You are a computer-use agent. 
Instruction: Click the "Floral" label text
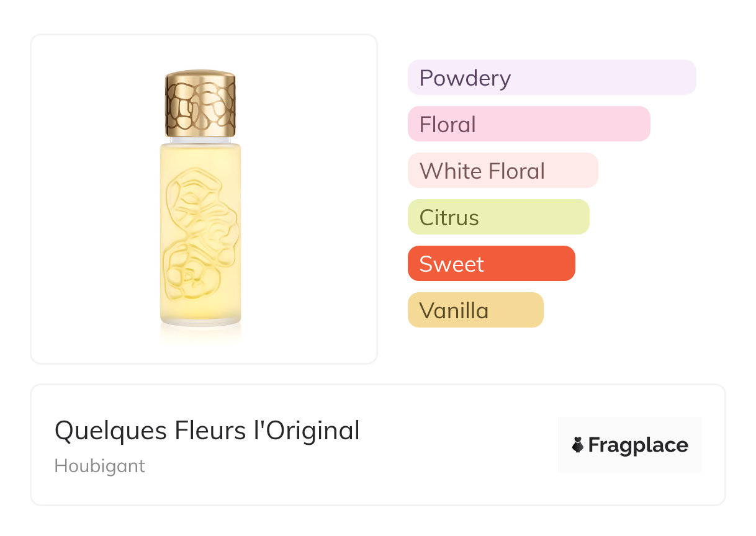pos(448,125)
